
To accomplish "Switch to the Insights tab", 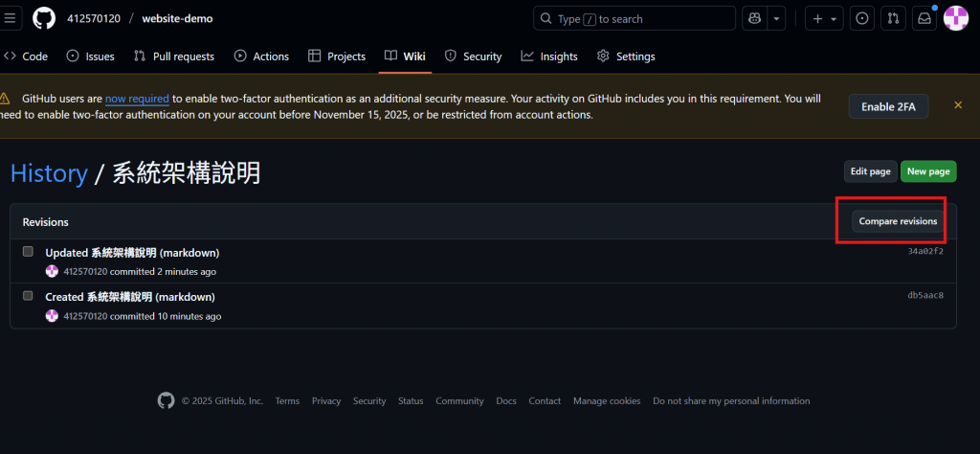I will tap(549, 57).
